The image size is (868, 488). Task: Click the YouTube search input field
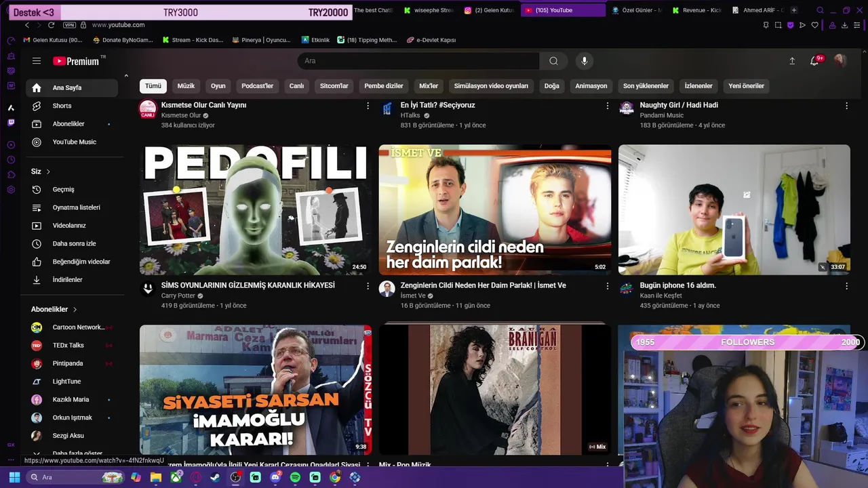pyautogui.click(x=418, y=61)
